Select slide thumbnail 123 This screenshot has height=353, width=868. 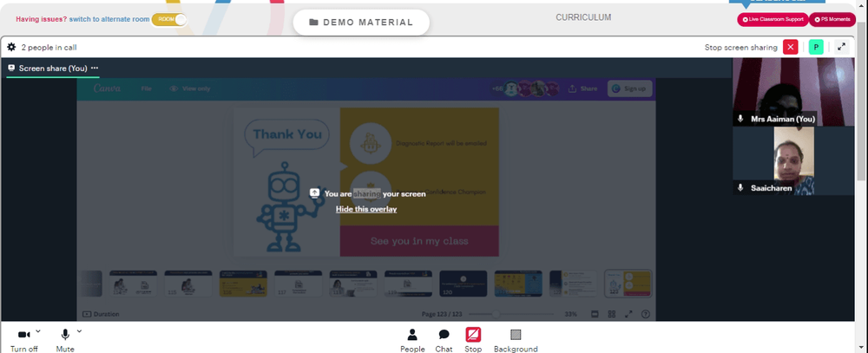pos(628,284)
